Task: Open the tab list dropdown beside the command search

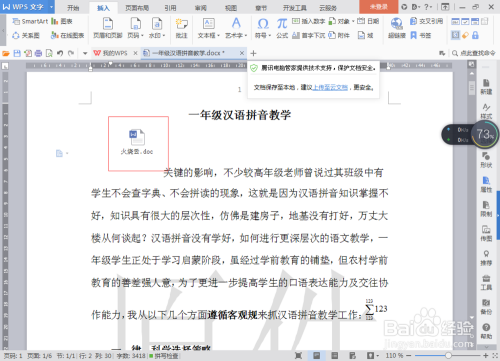Action: click(442, 53)
